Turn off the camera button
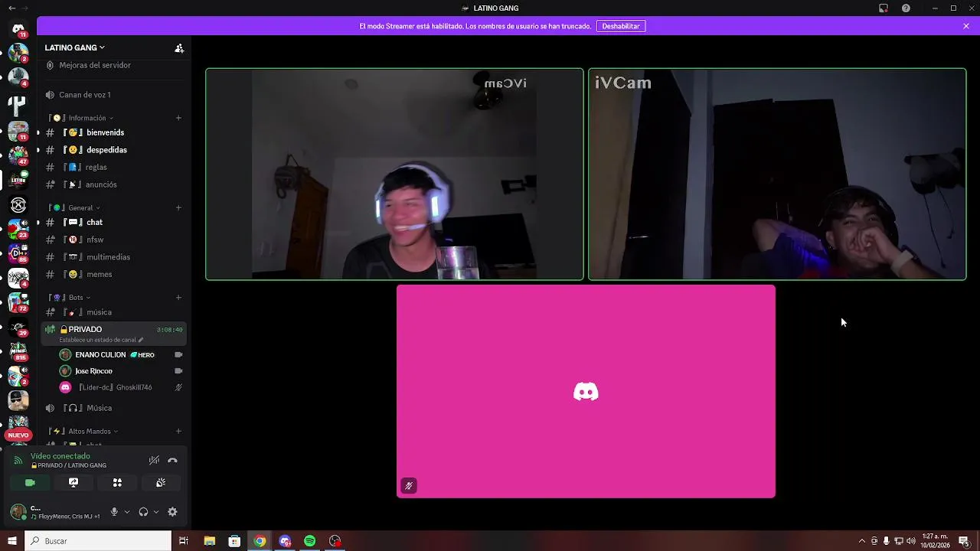Viewport: 980px width, 551px height. point(30,483)
